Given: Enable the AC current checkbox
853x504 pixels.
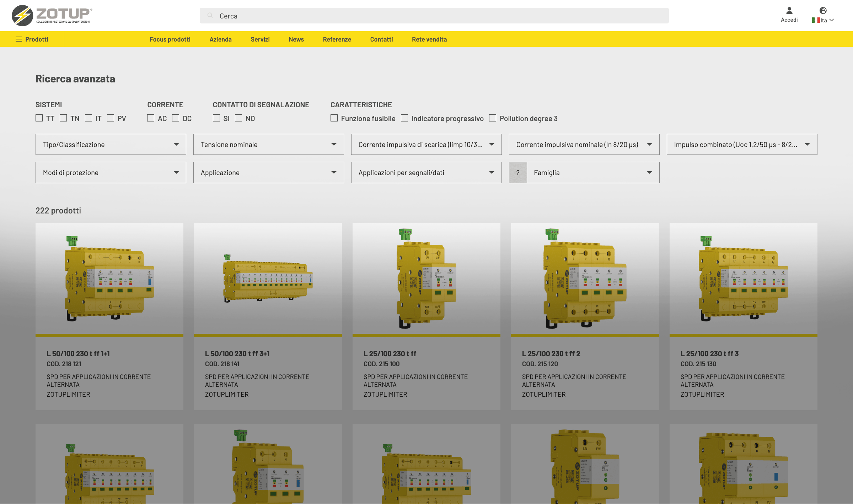Looking at the screenshot, I should pos(151,118).
